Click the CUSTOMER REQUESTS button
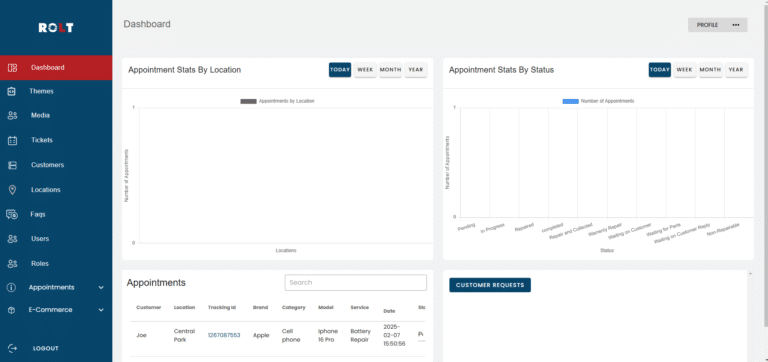 pos(490,285)
